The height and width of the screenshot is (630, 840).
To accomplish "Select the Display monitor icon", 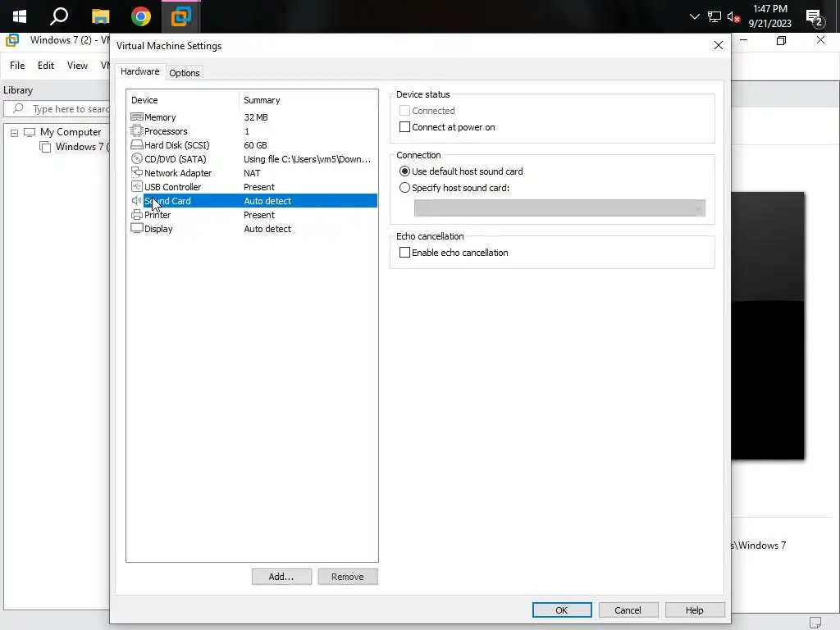I will tap(137, 228).
